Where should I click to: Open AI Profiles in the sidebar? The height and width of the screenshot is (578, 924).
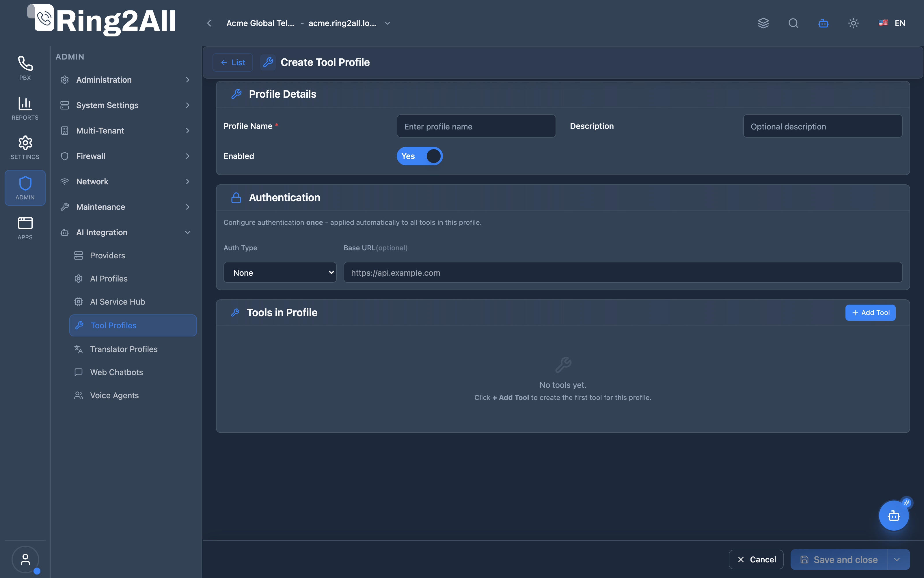[x=133, y=279]
